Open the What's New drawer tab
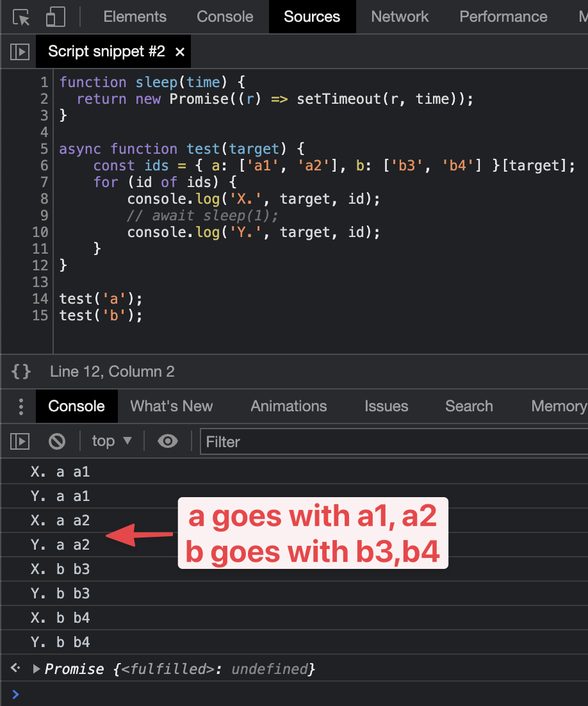 (172, 406)
